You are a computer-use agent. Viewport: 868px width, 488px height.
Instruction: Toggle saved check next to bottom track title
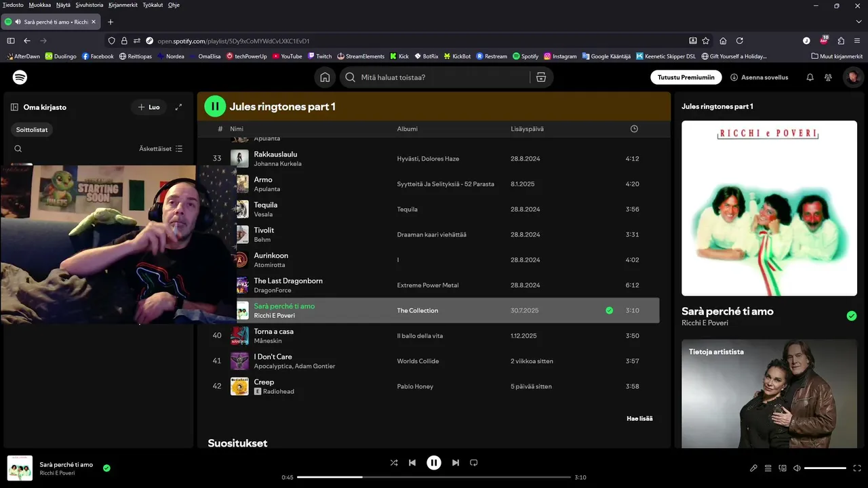click(106, 468)
